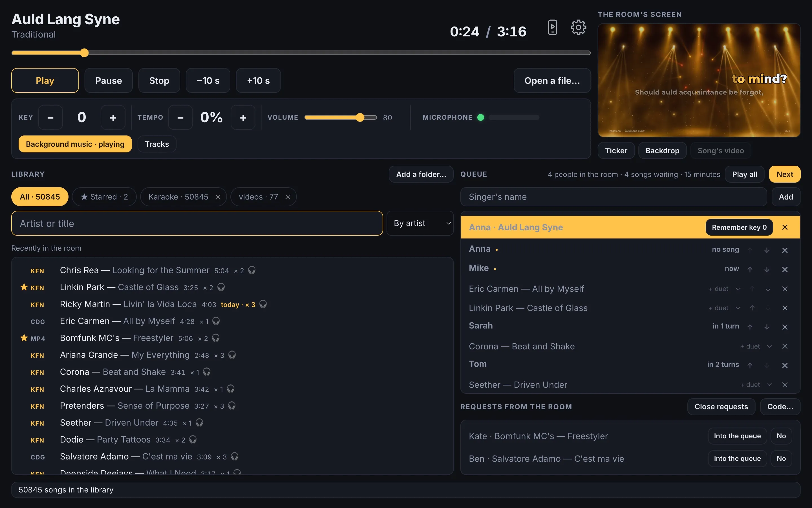Click Open a file button
Viewport: 812px width, 508px height.
[x=552, y=81]
